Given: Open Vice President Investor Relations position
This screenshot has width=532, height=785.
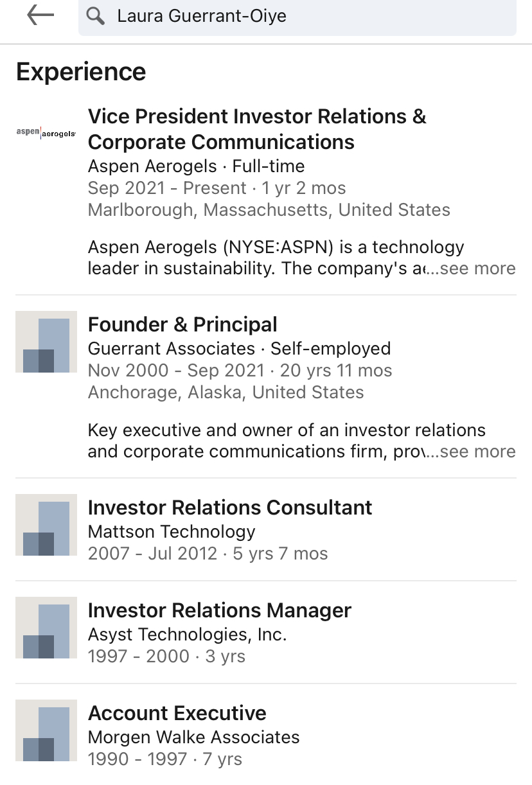Looking at the screenshot, I should (x=257, y=129).
